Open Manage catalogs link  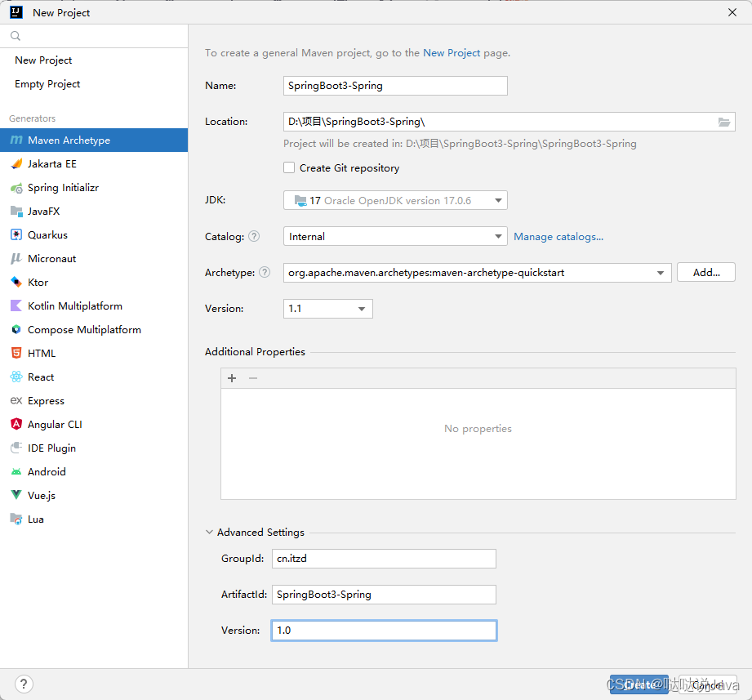tap(558, 237)
